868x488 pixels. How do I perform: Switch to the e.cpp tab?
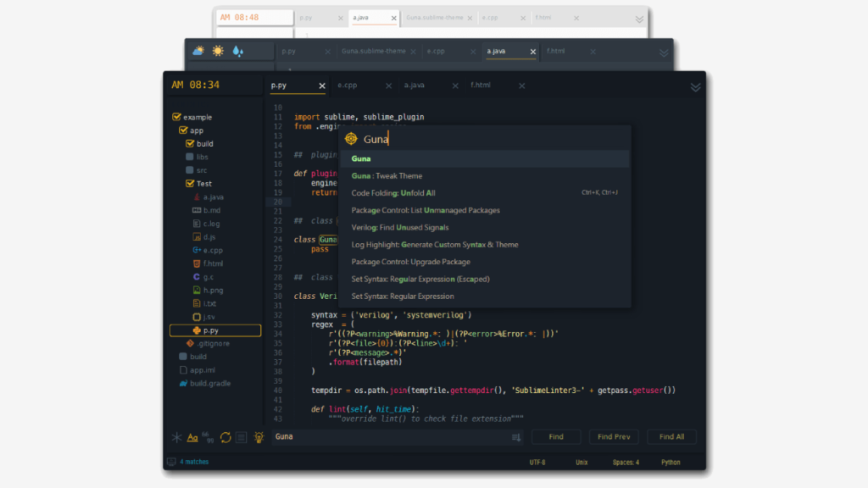(x=348, y=86)
